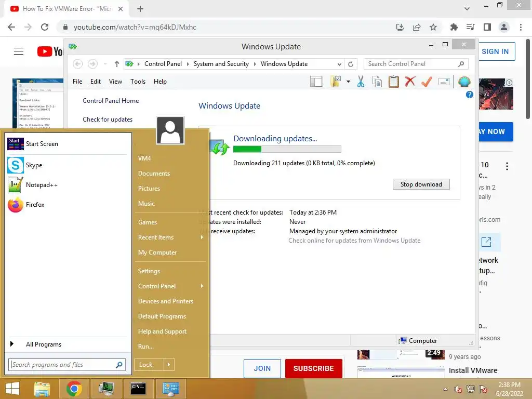Click the Up arrow in Windows Update address bar

(117, 64)
